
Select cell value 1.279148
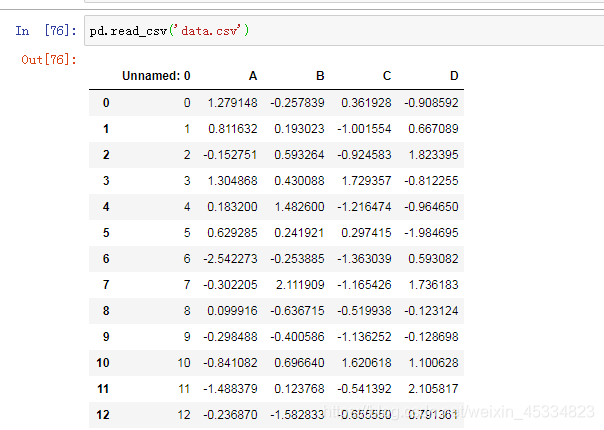pos(233,103)
